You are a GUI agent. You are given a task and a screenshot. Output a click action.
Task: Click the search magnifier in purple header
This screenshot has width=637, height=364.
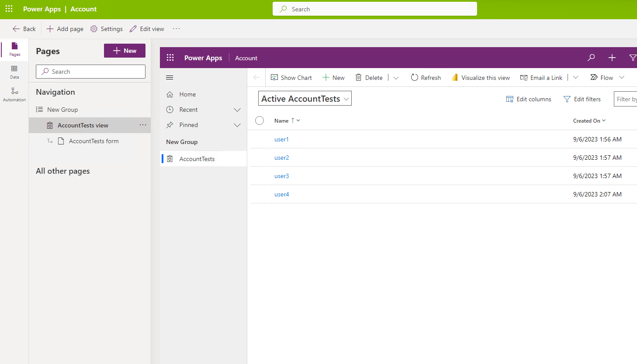[591, 58]
